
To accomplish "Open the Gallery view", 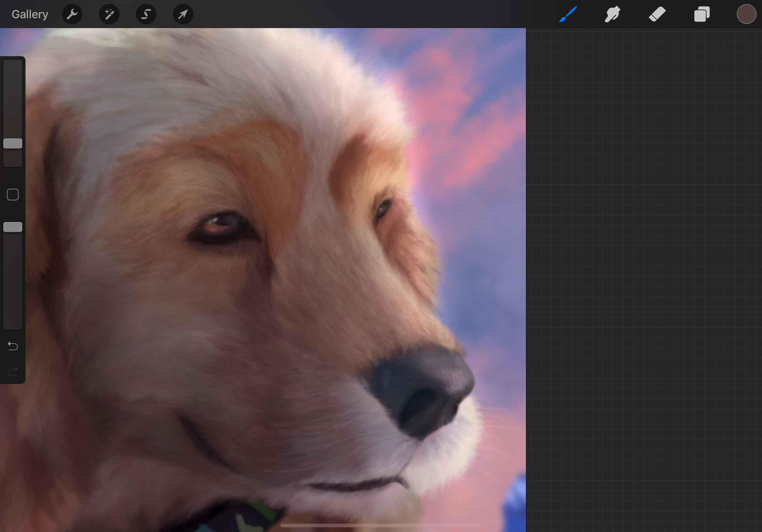I will click(30, 14).
